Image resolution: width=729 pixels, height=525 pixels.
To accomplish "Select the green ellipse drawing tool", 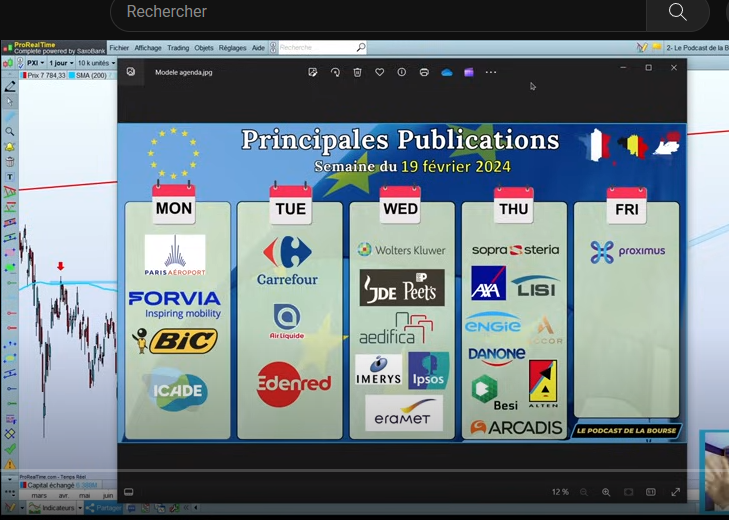I will (x=10, y=268).
